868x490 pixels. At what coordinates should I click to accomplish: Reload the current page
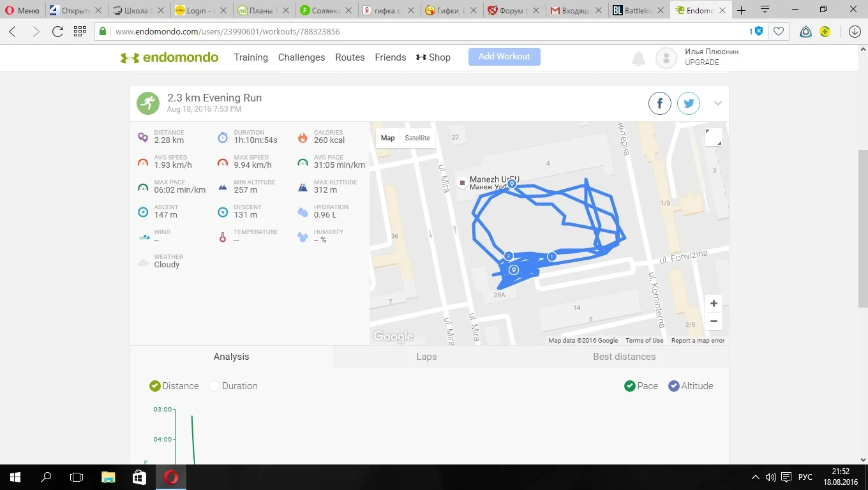57,32
